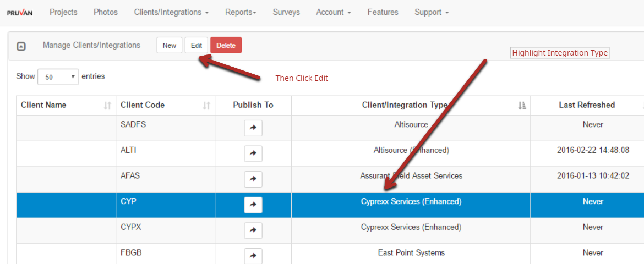Expand the Reports dropdown menu

click(241, 12)
